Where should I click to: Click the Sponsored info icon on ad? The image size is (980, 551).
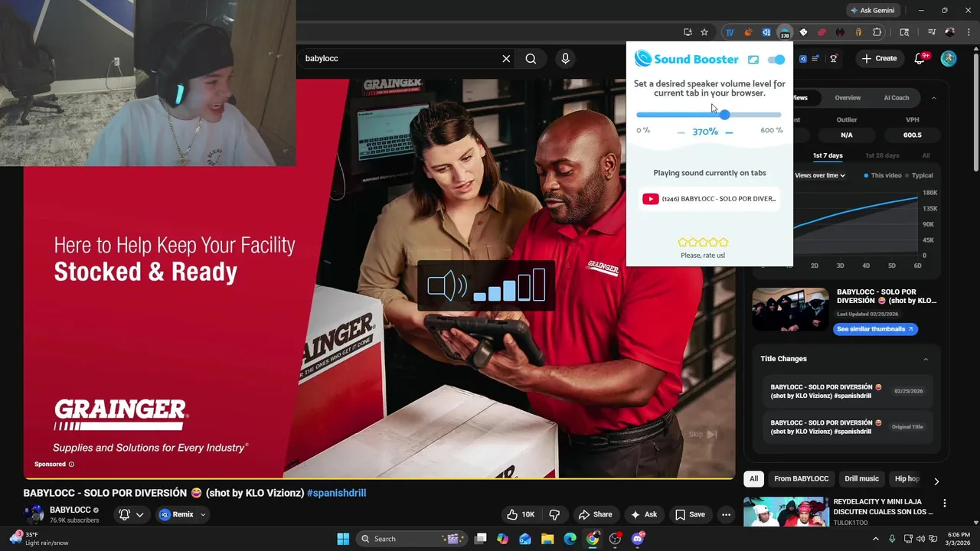pos(71,465)
